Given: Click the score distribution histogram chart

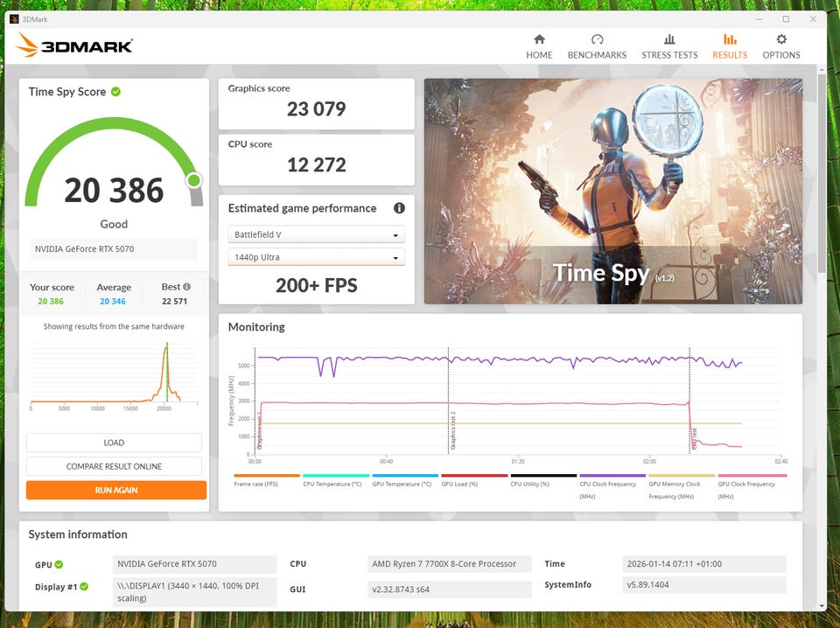Looking at the screenshot, I should coord(114,374).
